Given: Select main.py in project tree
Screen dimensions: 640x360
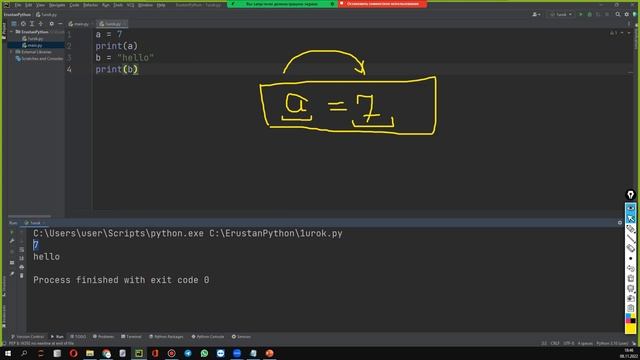Looking at the screenshot, I should coord(35,45).
